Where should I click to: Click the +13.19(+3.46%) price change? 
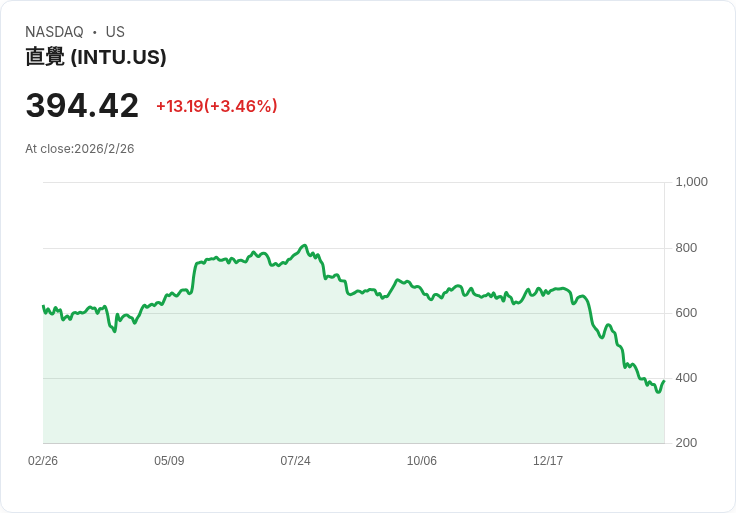216,106
